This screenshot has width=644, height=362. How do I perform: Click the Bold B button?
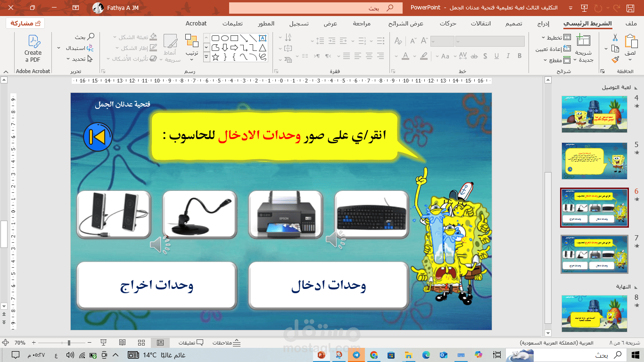click(x=520, y=56)
